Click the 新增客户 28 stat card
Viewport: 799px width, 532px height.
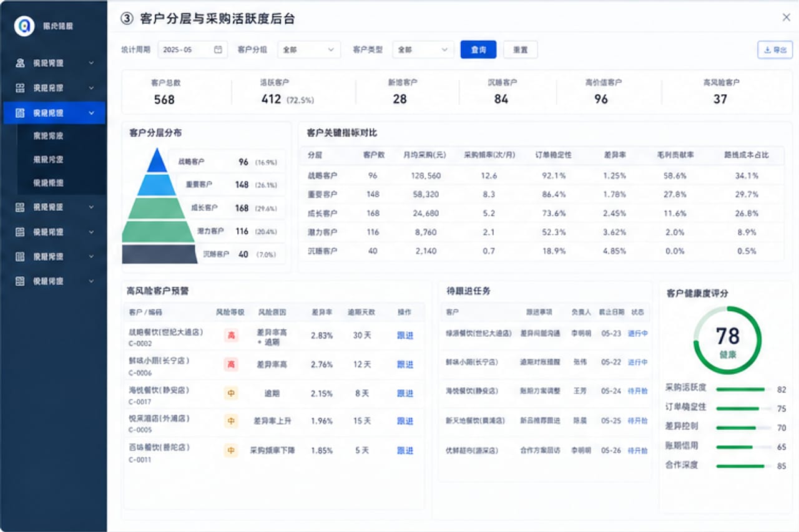(x=402, y=92)
